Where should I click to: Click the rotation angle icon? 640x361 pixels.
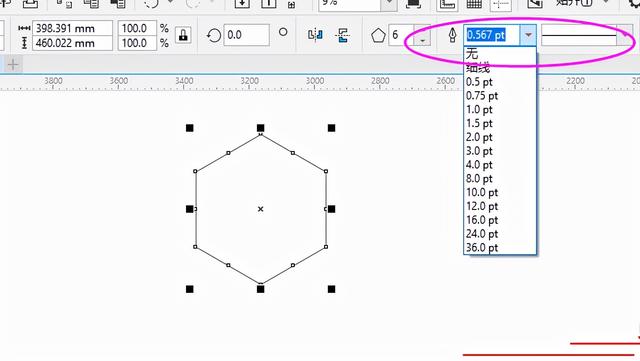tap(213, 36)
